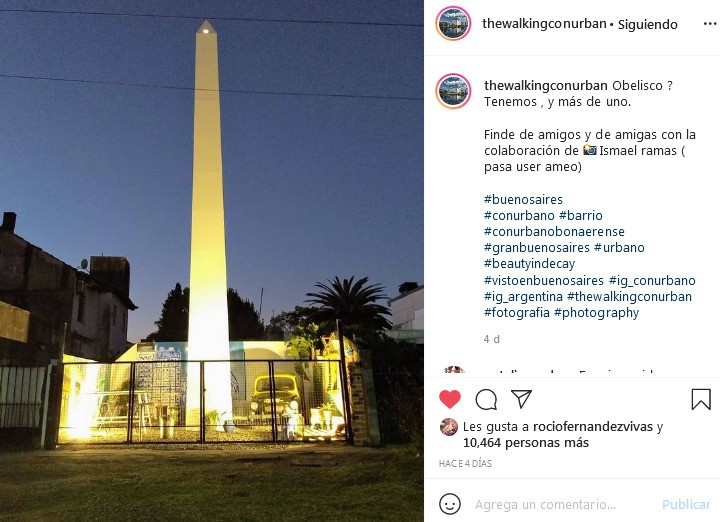Open the #buenosaires hashtag

point(523,199)
